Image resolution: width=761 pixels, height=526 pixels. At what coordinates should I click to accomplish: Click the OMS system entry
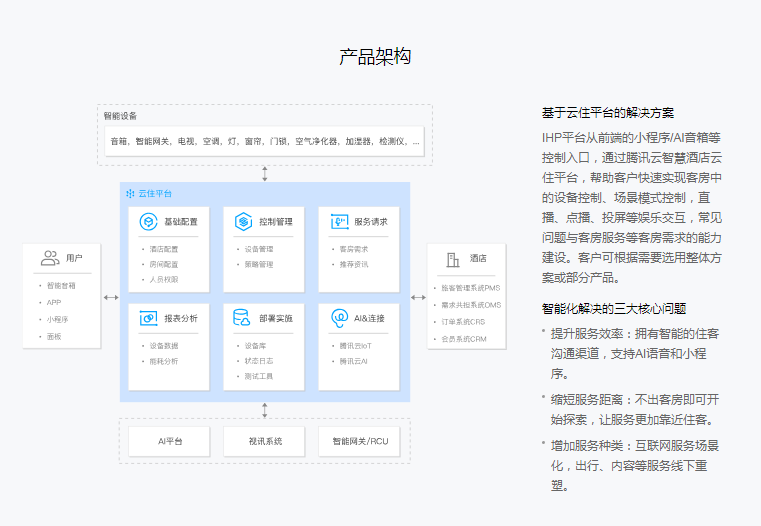tap(471, 305)
